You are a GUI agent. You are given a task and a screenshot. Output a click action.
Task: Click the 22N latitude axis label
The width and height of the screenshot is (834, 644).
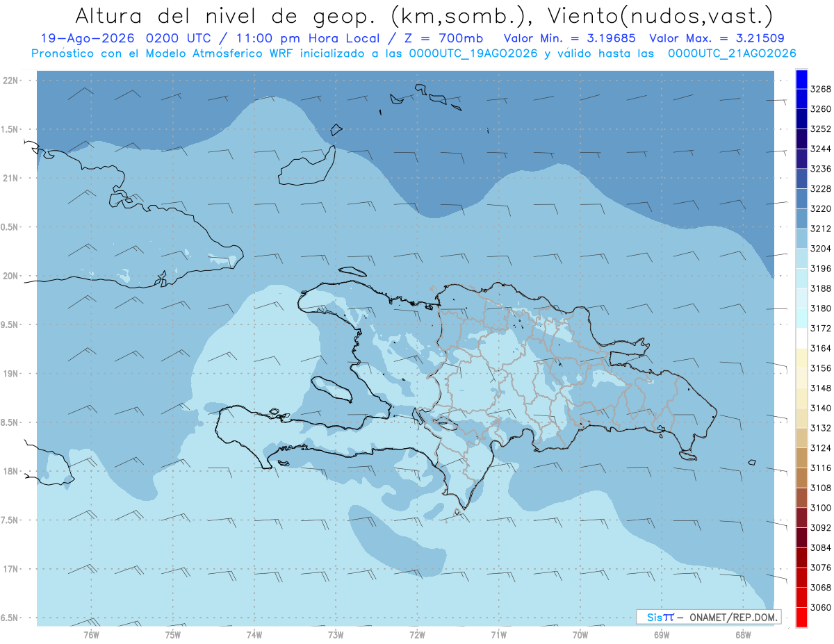pyautogui.click(x=12, y=81)
